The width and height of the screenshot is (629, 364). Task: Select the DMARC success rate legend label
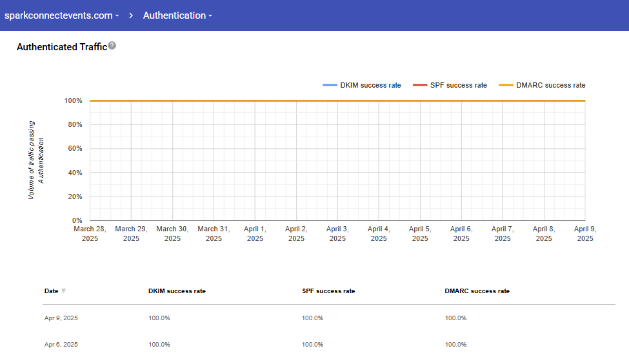point(550,85)
